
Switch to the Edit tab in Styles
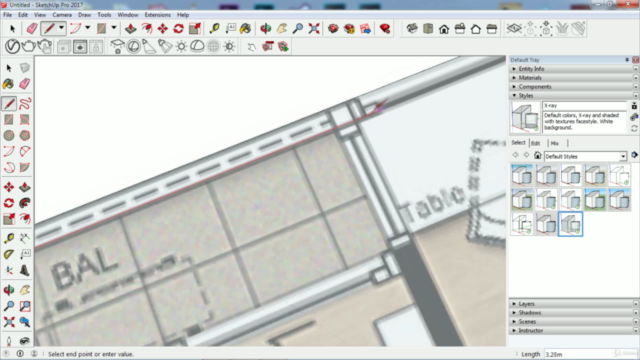[536, 143]
